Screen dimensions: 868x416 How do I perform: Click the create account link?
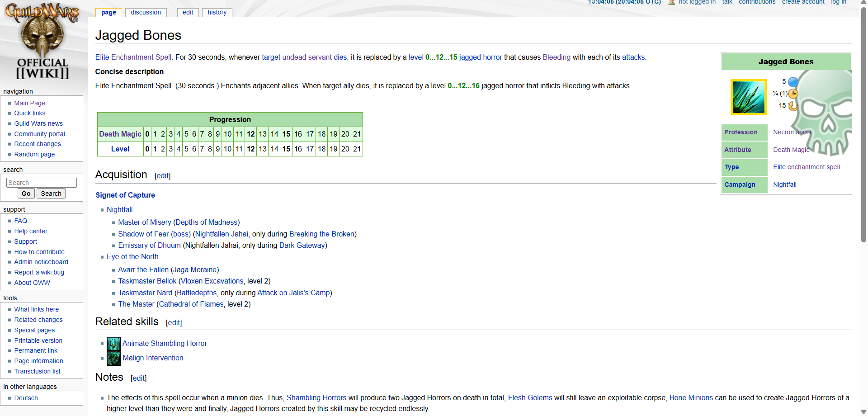[x=803, y=2]
